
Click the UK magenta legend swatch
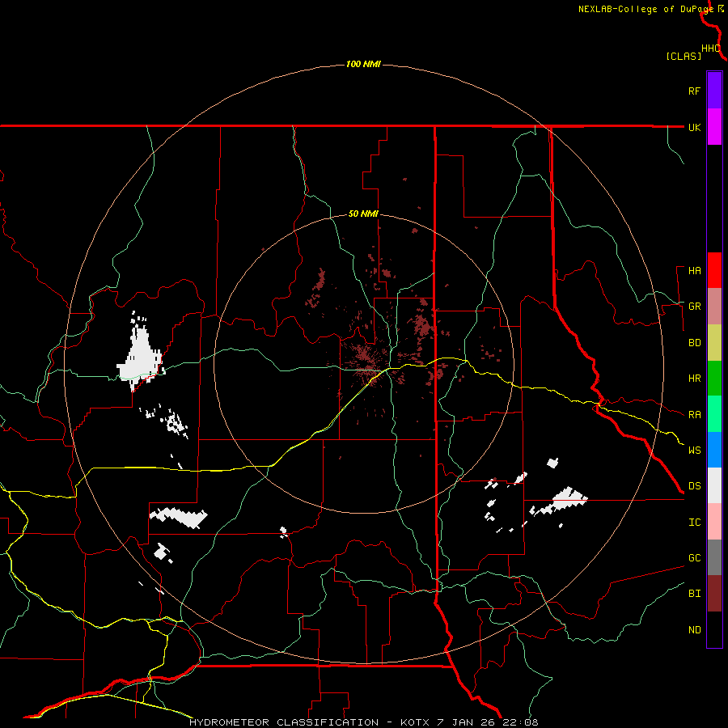coord(714,127)
